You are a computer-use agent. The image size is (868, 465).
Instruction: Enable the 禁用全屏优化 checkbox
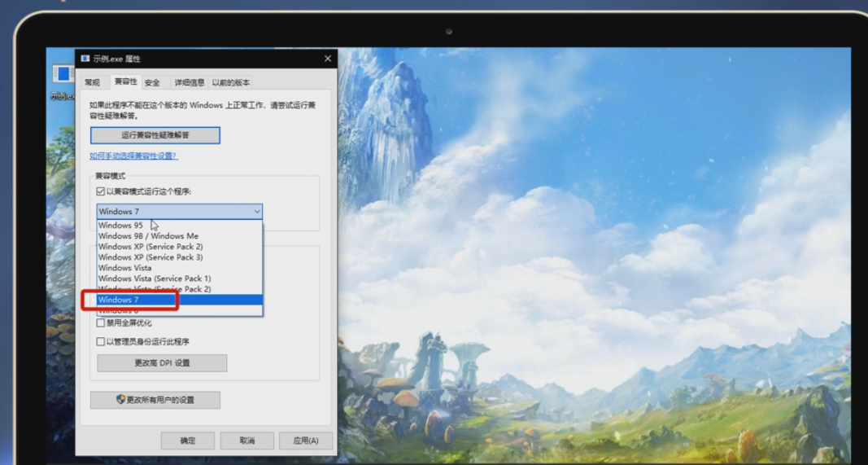tap(101, 323)
